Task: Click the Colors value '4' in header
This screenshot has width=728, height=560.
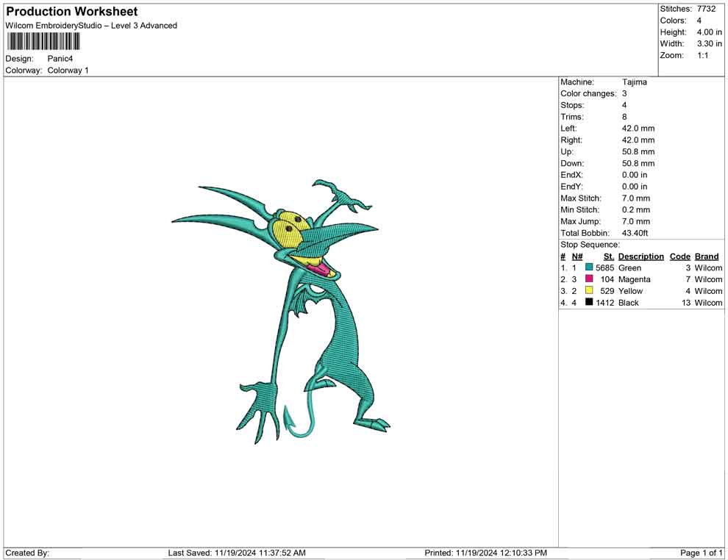Action: [699, 21]
